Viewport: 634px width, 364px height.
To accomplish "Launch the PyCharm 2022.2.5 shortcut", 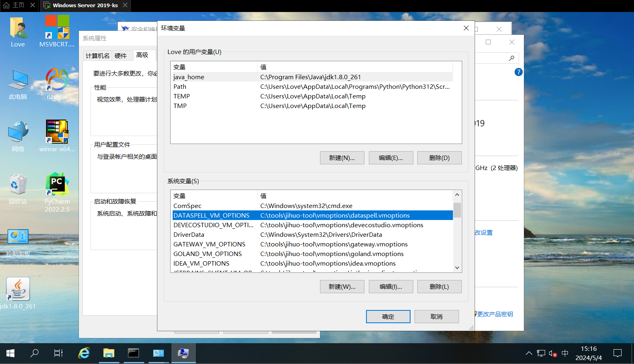I will (57, 192).
